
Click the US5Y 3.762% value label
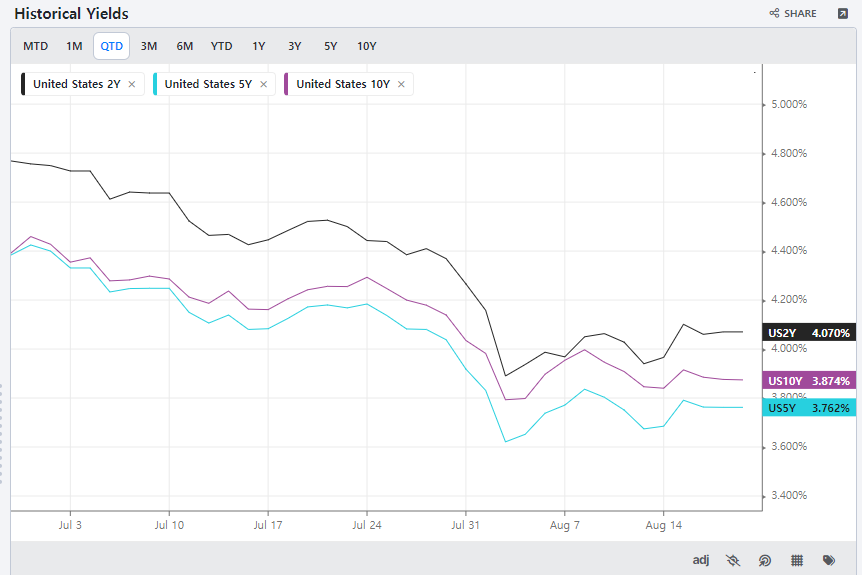[809, 408]
